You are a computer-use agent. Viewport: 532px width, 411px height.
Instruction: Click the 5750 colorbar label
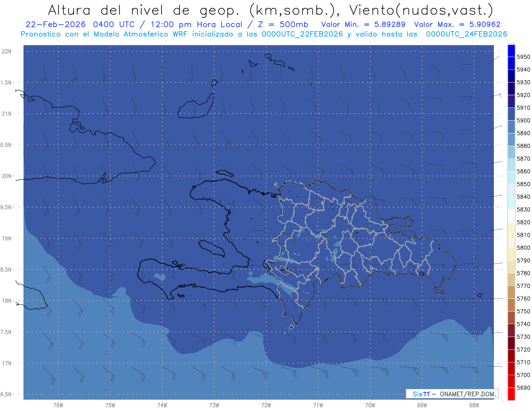[523, 311]
